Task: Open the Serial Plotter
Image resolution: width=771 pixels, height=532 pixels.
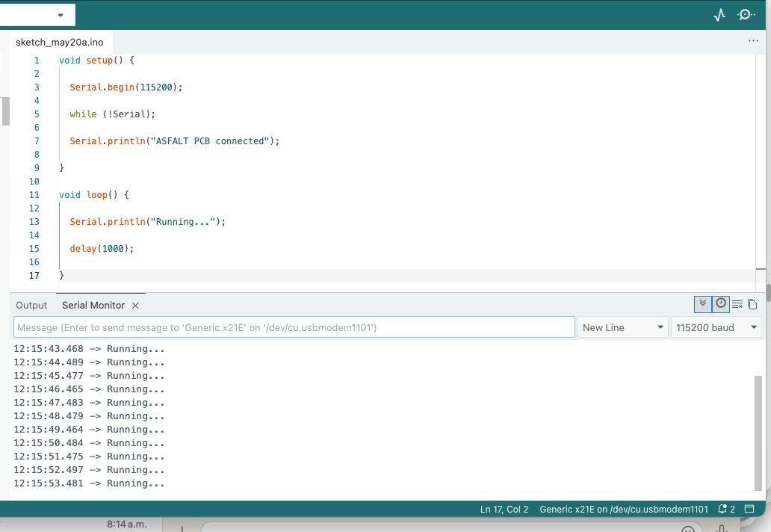Action: pos(719,15)
